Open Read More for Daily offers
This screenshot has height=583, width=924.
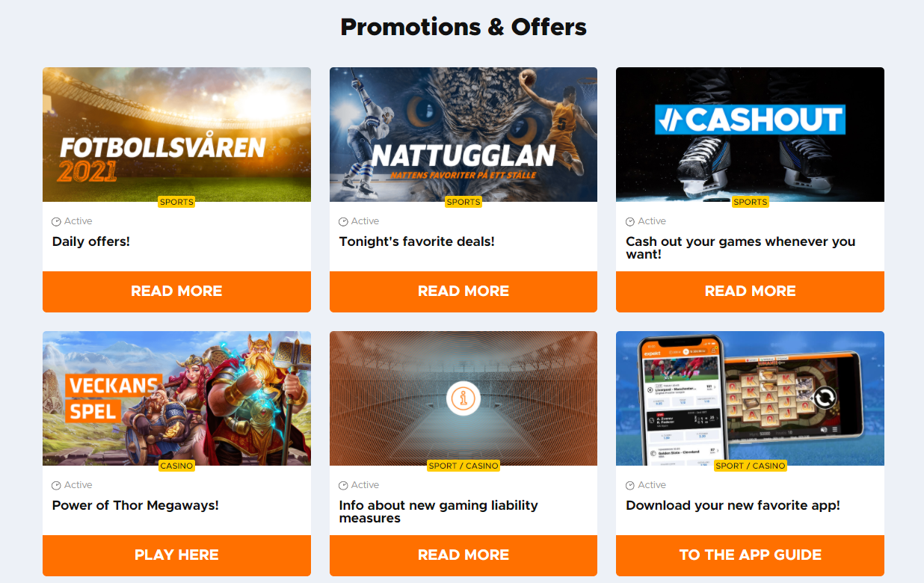[176, 291]
